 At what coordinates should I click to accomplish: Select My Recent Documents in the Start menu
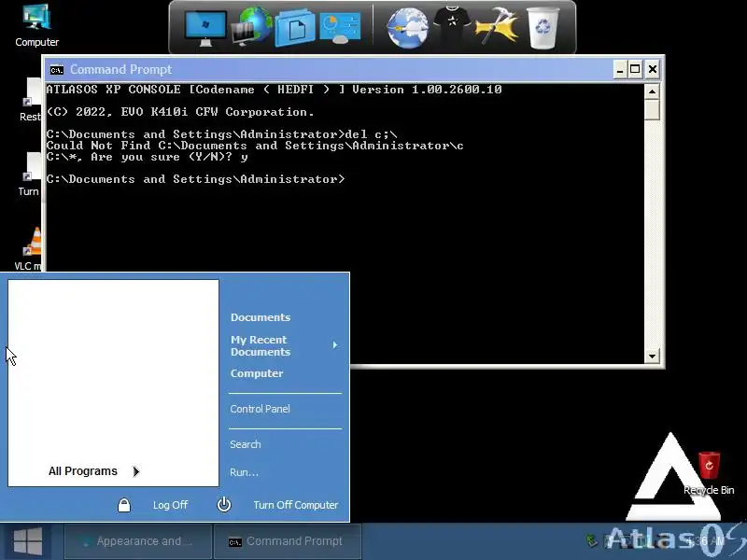(261, 345)
